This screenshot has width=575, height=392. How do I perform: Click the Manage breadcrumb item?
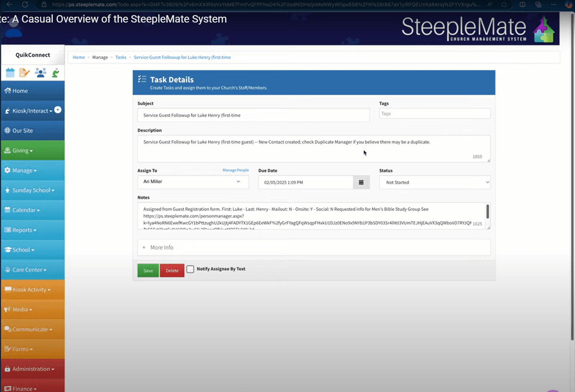100,57
